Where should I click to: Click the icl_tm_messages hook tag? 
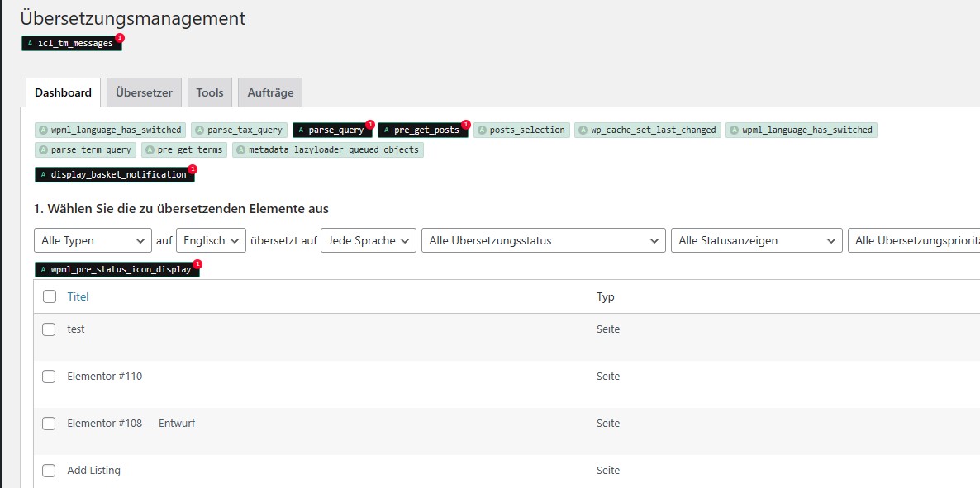coord(71,43)
